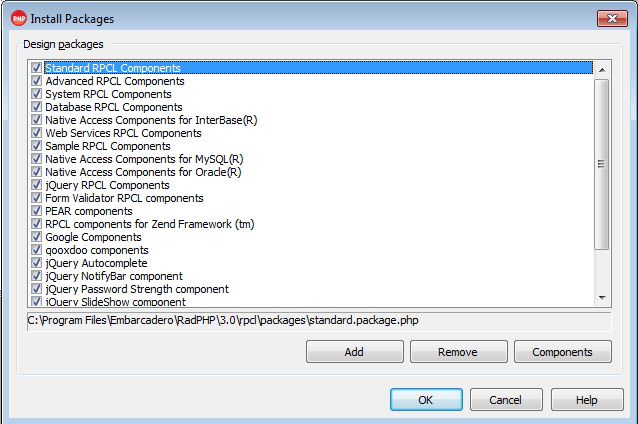Image resolution: width=638 pixels, height=424 pixels.
Task: Click the package list scrollbar thumb
Action: point(601,164)
